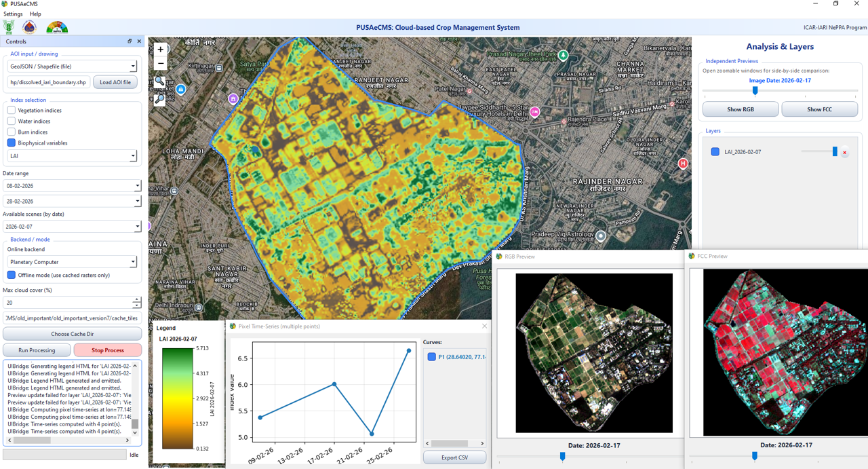Screen dimensions: 868x469
Task: Float the Controls panel
Action: point(130,41)
